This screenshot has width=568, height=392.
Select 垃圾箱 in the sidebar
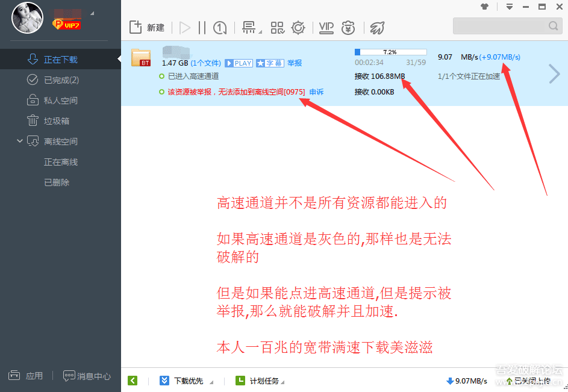tap(57, 120)
